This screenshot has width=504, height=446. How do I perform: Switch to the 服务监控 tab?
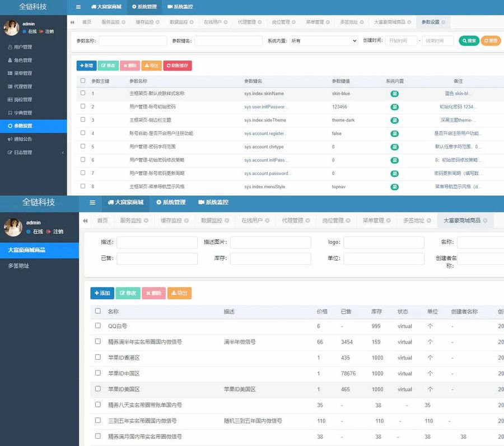coord(109,24)
